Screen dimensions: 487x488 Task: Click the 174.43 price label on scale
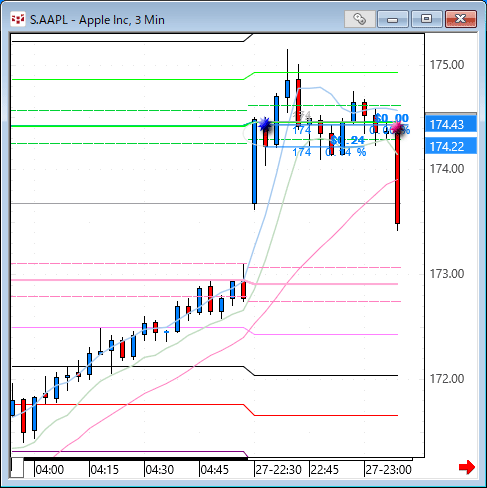[451, 125]
